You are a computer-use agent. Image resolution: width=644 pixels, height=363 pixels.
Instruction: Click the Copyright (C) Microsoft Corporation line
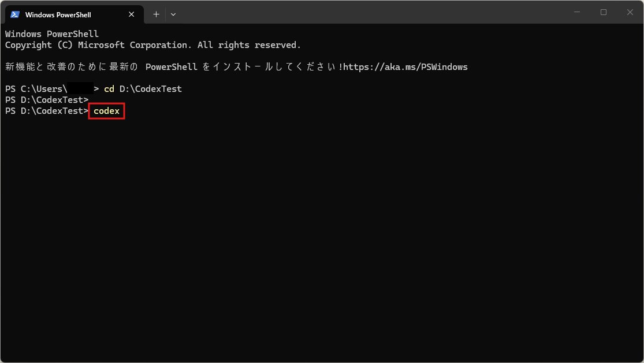tap(153, 45)
